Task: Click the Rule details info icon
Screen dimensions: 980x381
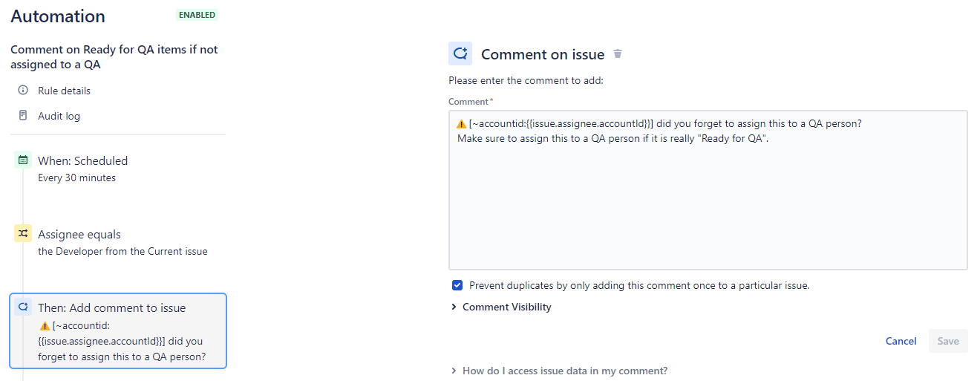Action: tap(23, 91)
